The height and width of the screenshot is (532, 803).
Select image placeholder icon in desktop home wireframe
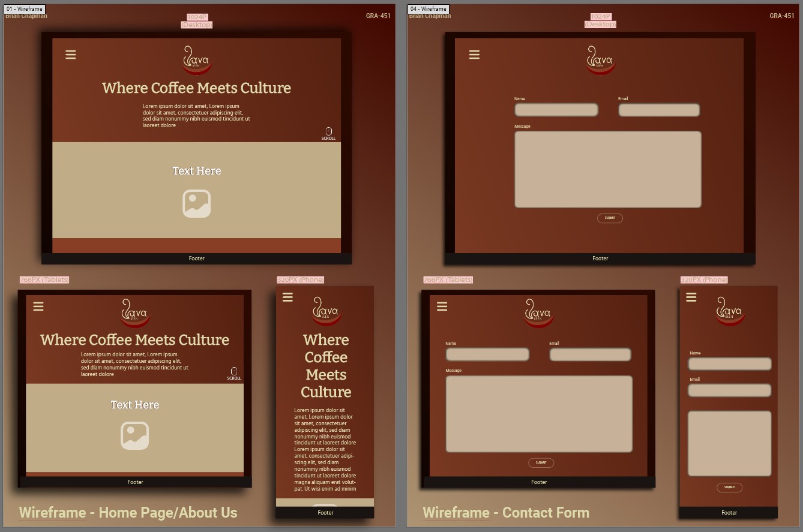(197, 204)
